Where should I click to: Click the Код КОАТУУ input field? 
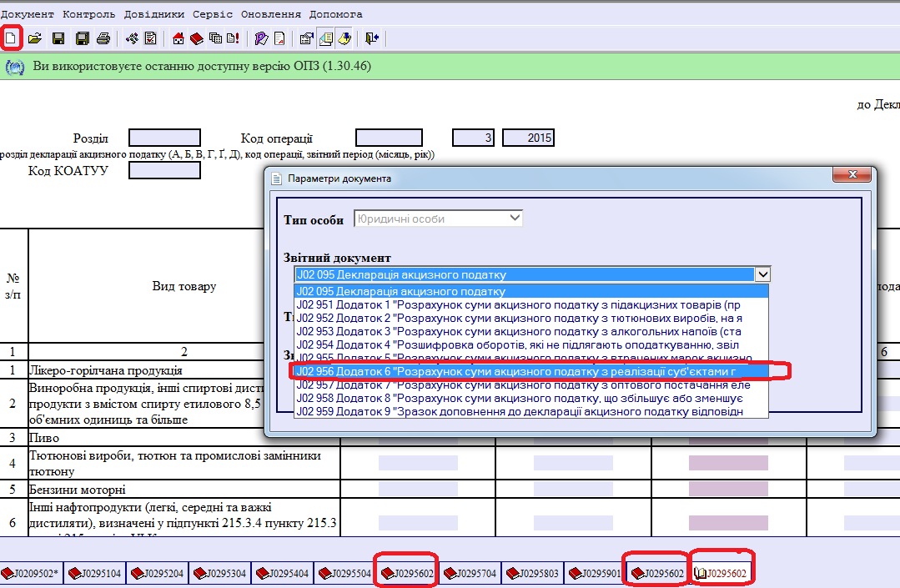click(x=164, y=170)
